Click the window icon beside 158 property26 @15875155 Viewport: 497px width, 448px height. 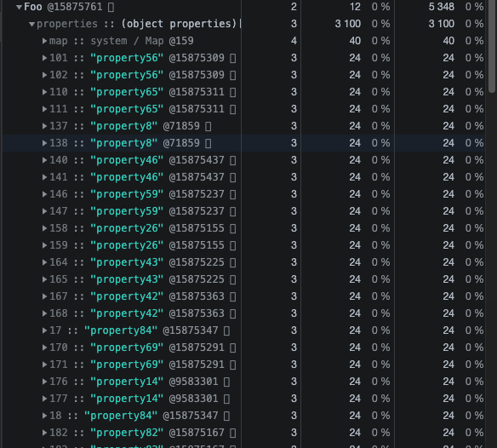click(x=232, y=228)
